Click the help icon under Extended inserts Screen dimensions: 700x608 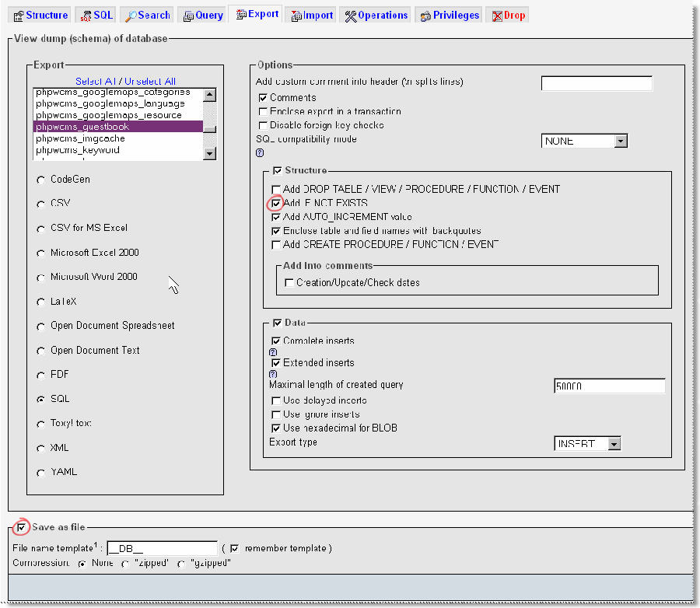click(273, 376)
